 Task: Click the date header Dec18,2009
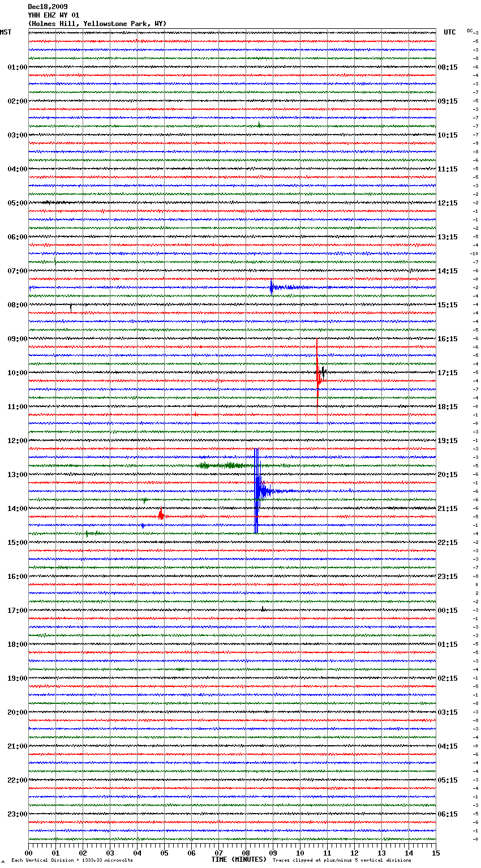(48, 7)
